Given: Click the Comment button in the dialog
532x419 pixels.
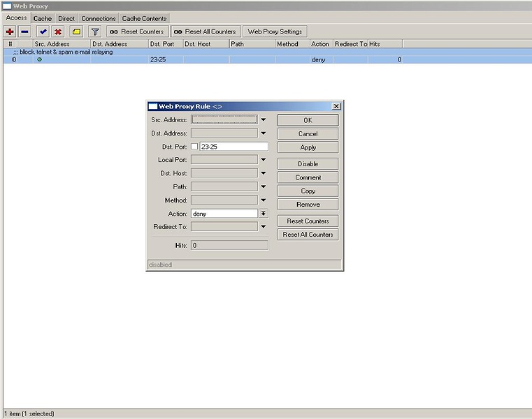Looking at the screenshot, I should tap(308, 177).
